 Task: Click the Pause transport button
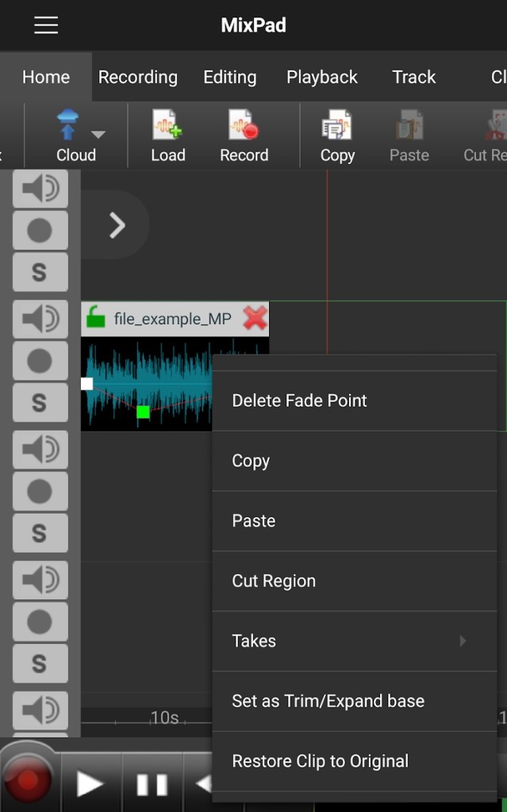point(151,783)
